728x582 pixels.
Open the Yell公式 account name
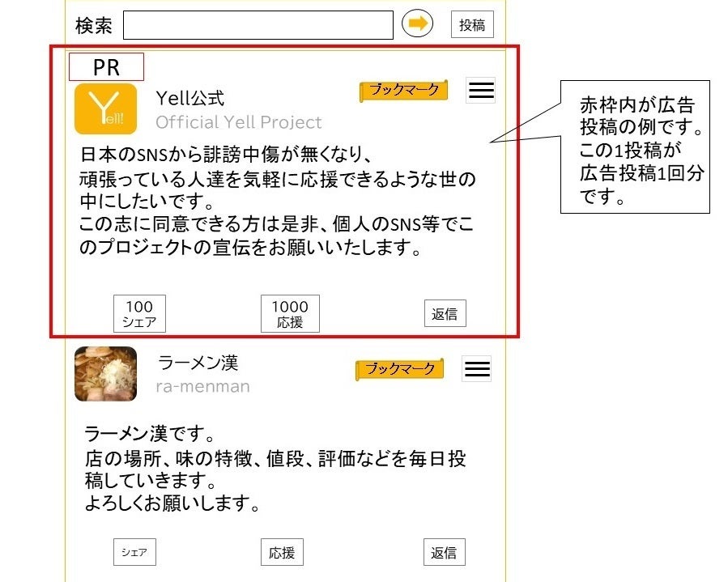(189, 98)
